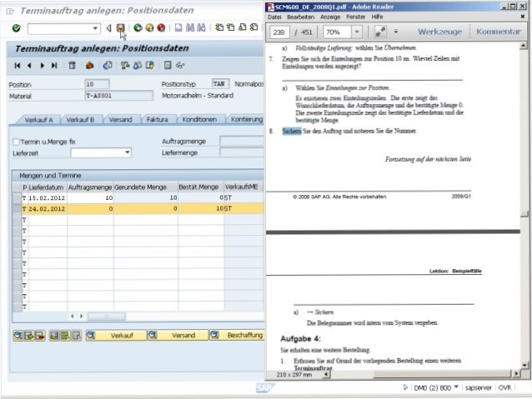Open the SAP command field dropdown
532x399 pixels.
click(x=95, y=28)
